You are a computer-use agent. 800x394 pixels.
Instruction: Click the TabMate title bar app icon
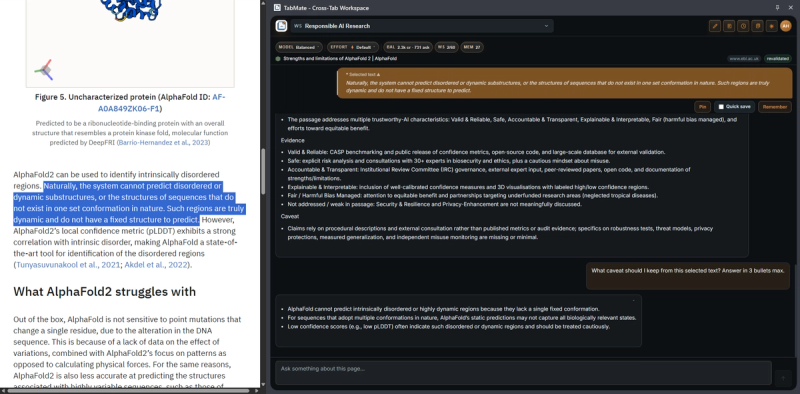click(277, 8)
